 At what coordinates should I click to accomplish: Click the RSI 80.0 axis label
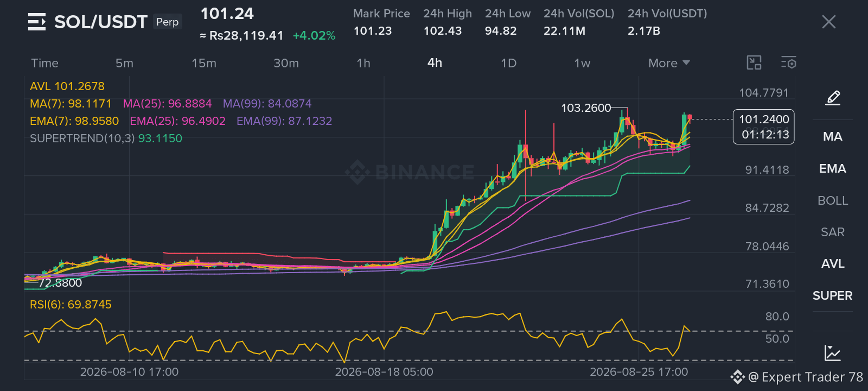click(777, 317)
